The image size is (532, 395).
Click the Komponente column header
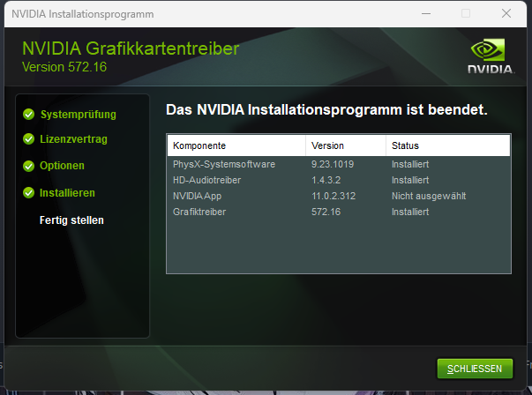[236, 145]
